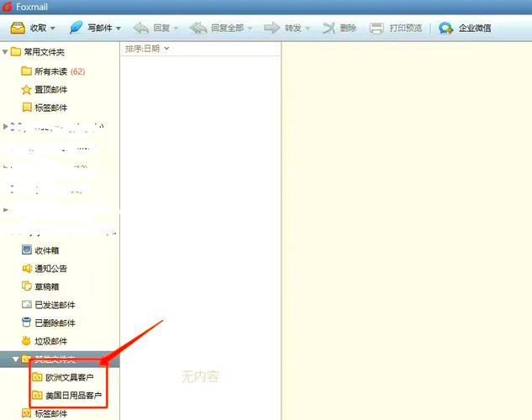Image resolution: width=532 pixels, height=420 pixels.
Task: Open the 通知公告 folder
Action: (51, 269)
